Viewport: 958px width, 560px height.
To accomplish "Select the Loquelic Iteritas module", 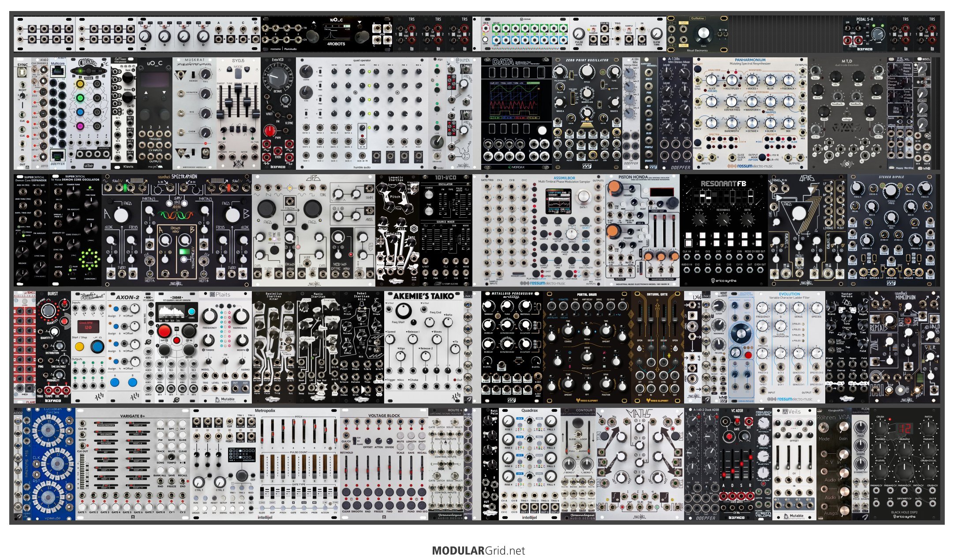I will point(397,230).
